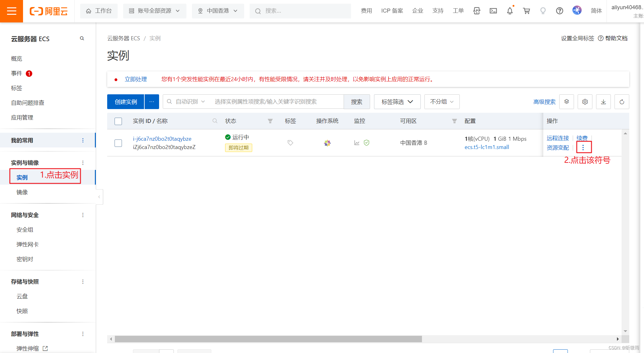Open 镜像 in the sidebar
Screen dimensions: 644x353
click(x=22, y=192)
